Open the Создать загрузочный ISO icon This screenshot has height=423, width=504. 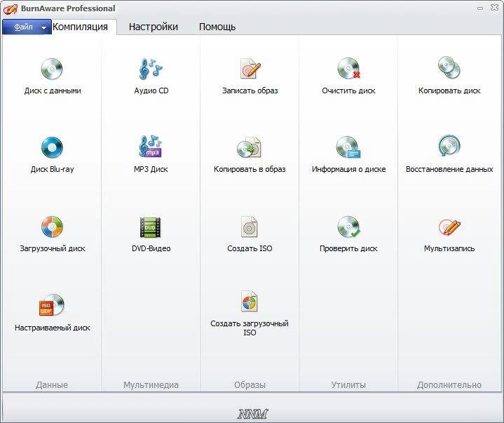tap(249, 301)
